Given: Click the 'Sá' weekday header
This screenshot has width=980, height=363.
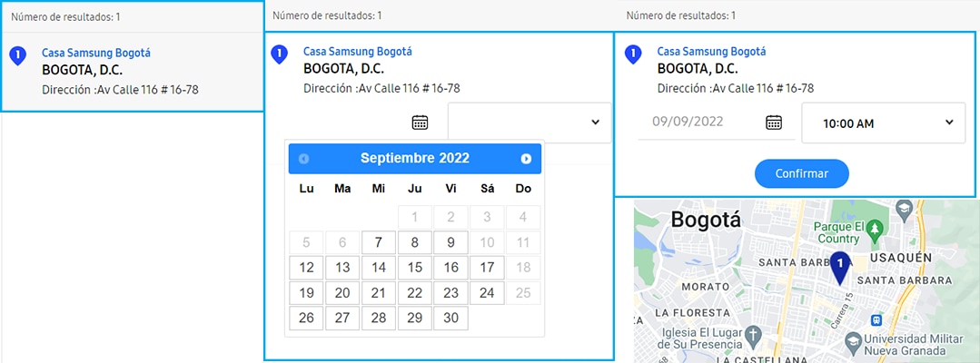Looking at the screenshot, I should [487, 189].
